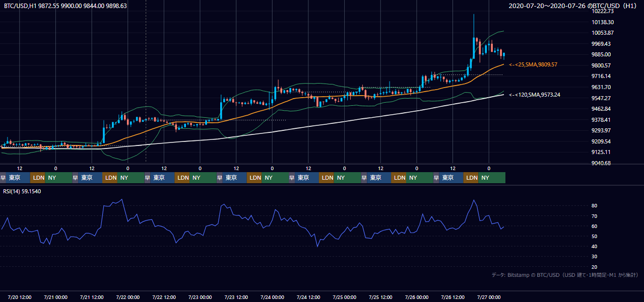Screen dimensions: 644x302
Task: Click the Bitstamp data source note
Action: tap(565, 275)
